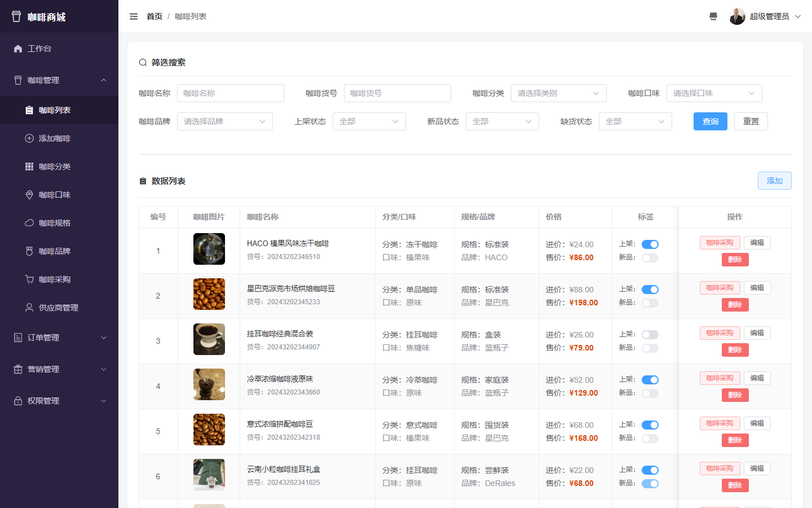Open the message icon in header
Image resolution: width=812 pixels, height=508 pixels.
pyautogui.click(x=713, y=16)
